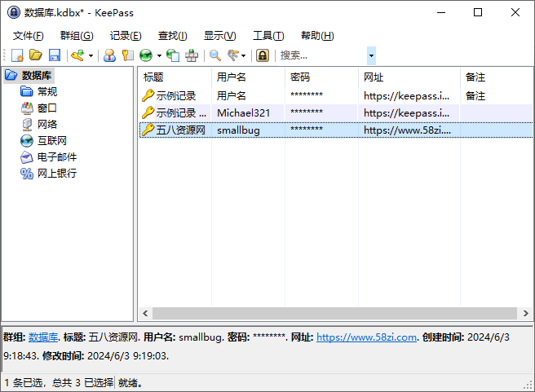The height and width of the screenshot is (392, 535).
Task: Open the 群组(G) menu
Action: click(77, 36)
